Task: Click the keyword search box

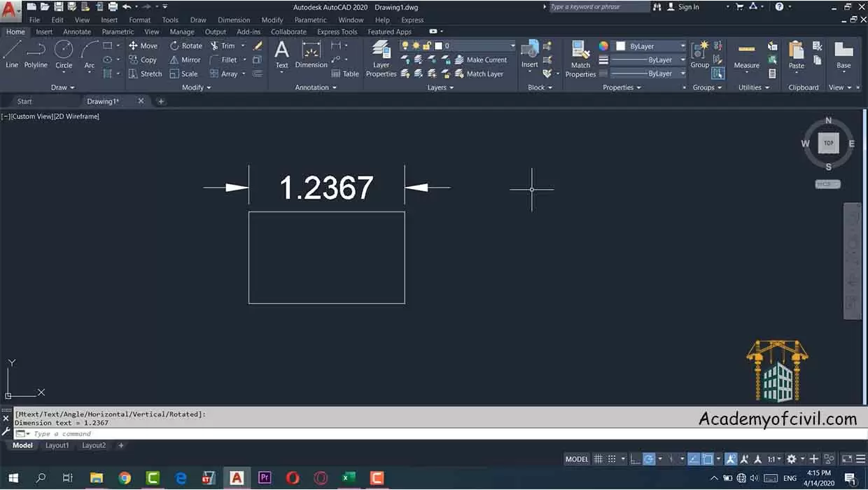Action: pyautogui.click(x=598, y=7)
